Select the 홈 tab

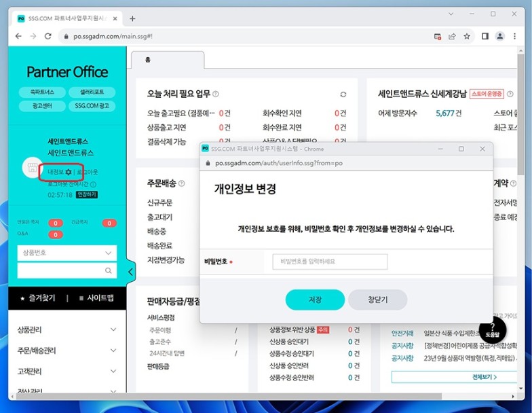(168, 60)
